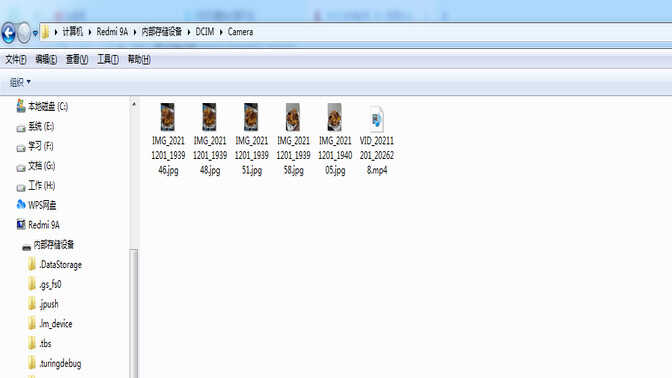Click Camera in the address breadcrumb
This screenshot has height=378, width=672.
click(240, 32)
